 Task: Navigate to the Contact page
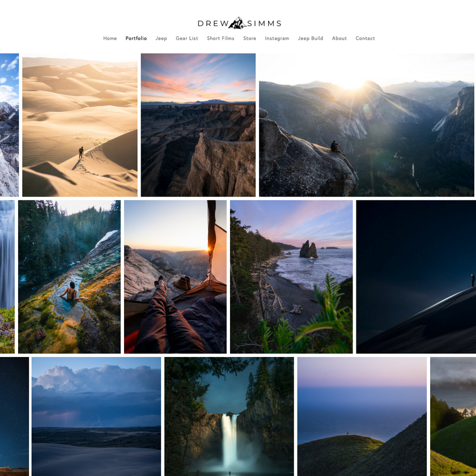pyautogui.click(x=365, y=38)
